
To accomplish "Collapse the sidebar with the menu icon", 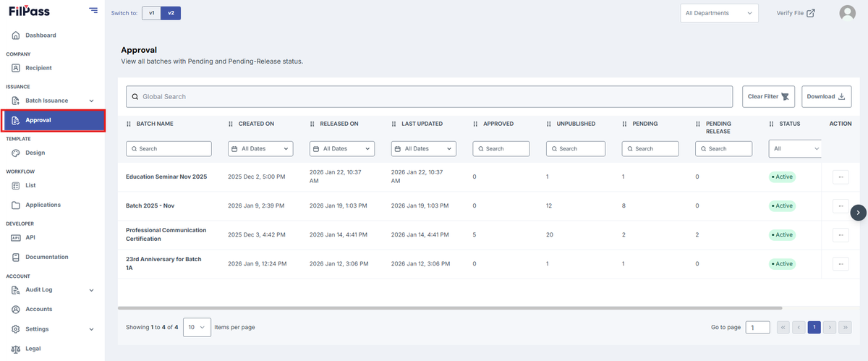I will click(93, 10).
